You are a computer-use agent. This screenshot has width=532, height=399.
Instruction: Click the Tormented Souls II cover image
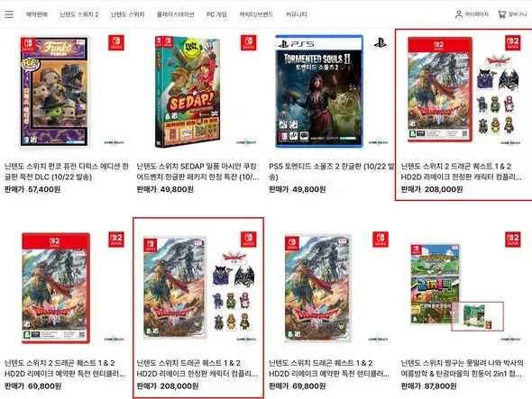click(319, 91)
